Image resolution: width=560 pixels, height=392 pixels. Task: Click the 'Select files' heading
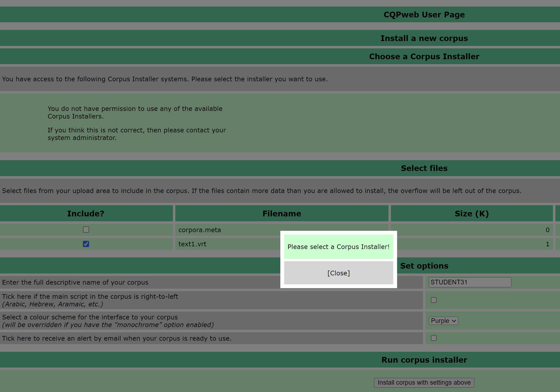point(424,168)
